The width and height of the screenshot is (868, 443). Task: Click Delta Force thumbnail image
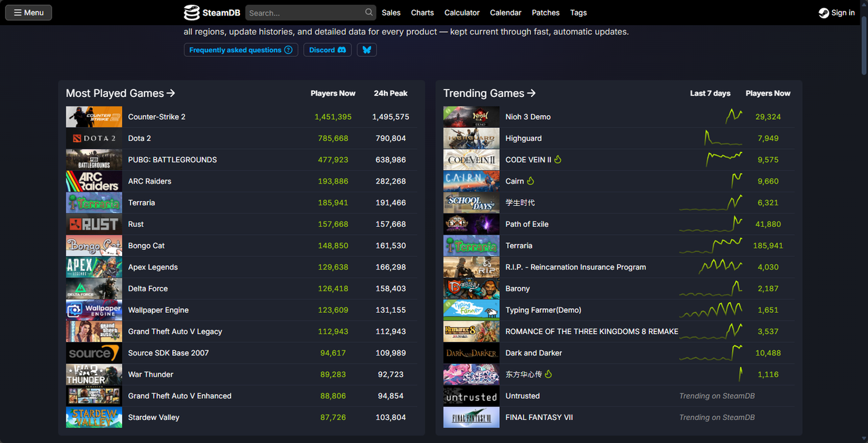point(94,289)
